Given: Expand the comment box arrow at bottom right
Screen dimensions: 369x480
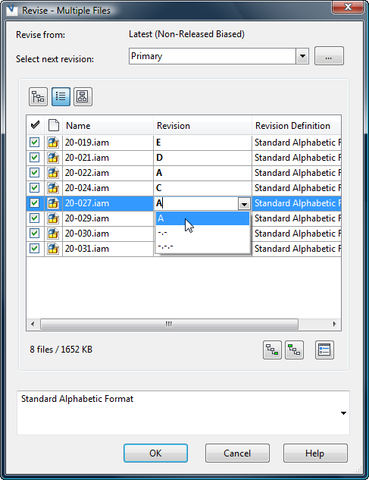Looking at the screenshot, I should (x=343, y=413).
